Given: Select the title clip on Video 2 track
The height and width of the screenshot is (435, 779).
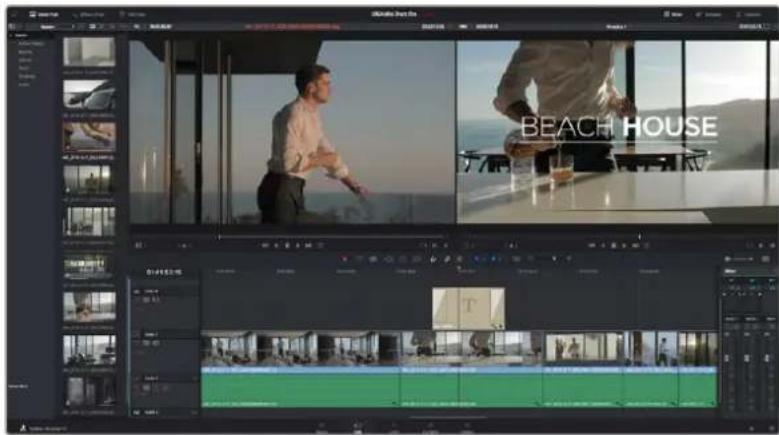Looking at the screenshot, I should (468, 308).
